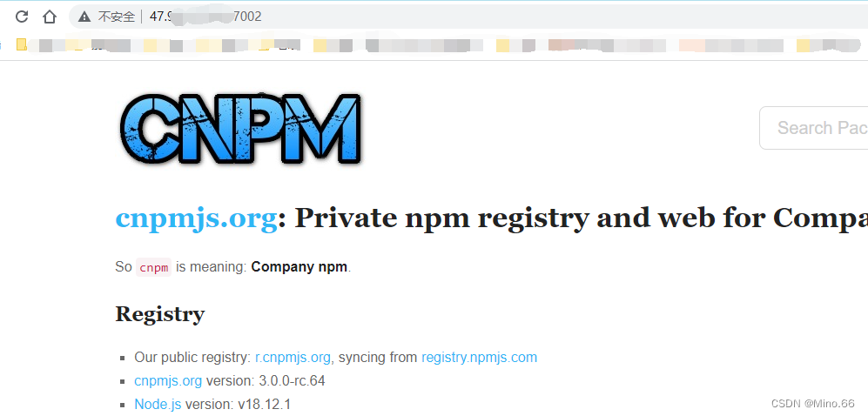Click the CSDN @Mino.66 watermark
This screenshot has width=868, height=416.
pos(818,404)
